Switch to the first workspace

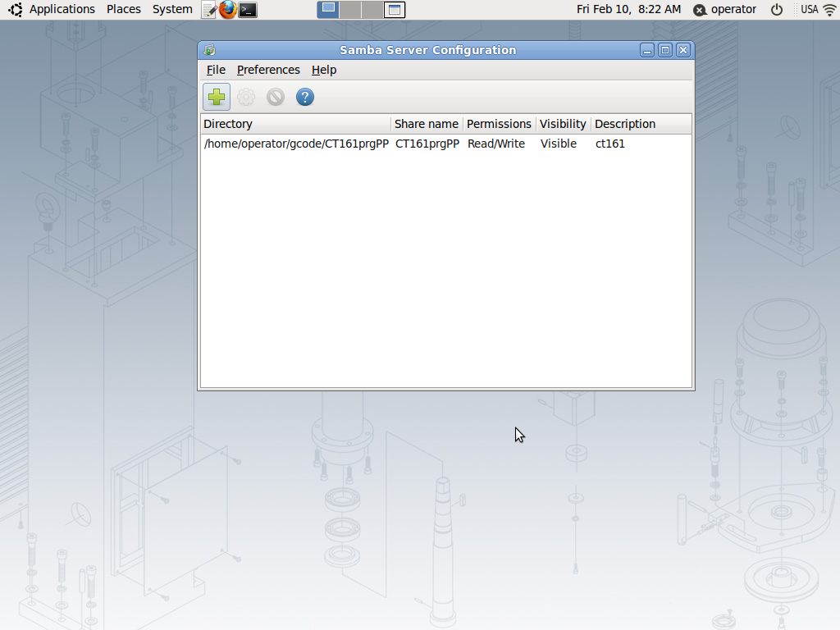(x=328, y=9)
